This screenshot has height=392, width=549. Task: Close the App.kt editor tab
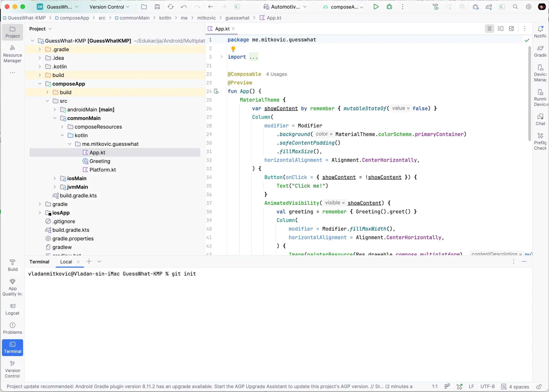click(233, 28)
